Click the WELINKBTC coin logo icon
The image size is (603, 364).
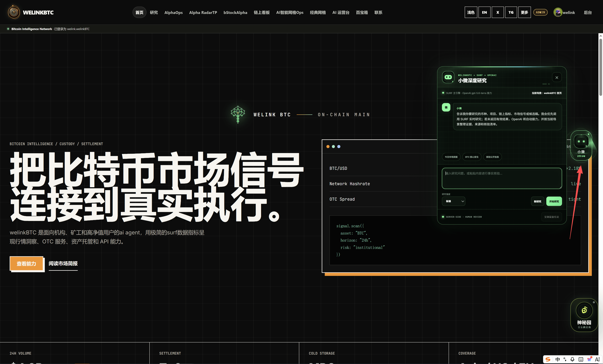14,12
